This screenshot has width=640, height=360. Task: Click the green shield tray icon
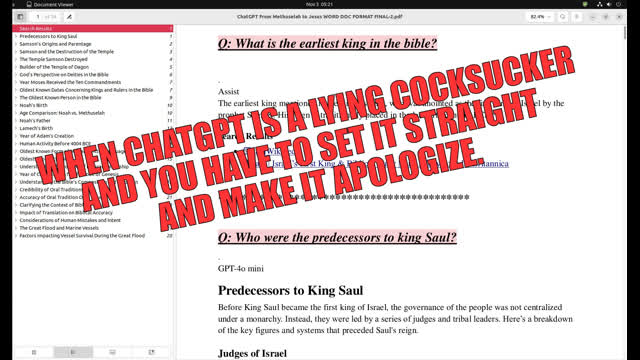tap(585, 4)
